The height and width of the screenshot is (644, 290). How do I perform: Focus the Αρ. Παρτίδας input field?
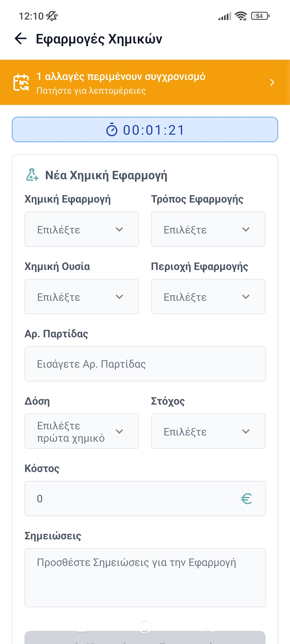click(145, 364)
